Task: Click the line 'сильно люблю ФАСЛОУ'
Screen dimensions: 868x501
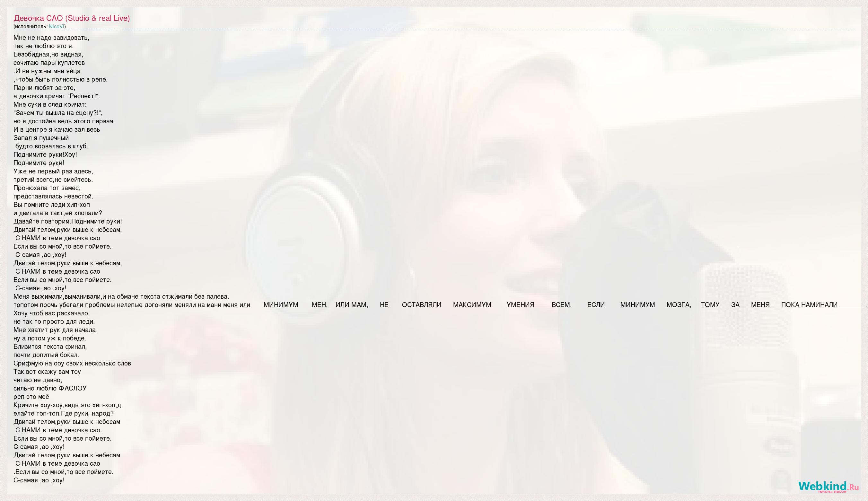Action: (50, 389)
